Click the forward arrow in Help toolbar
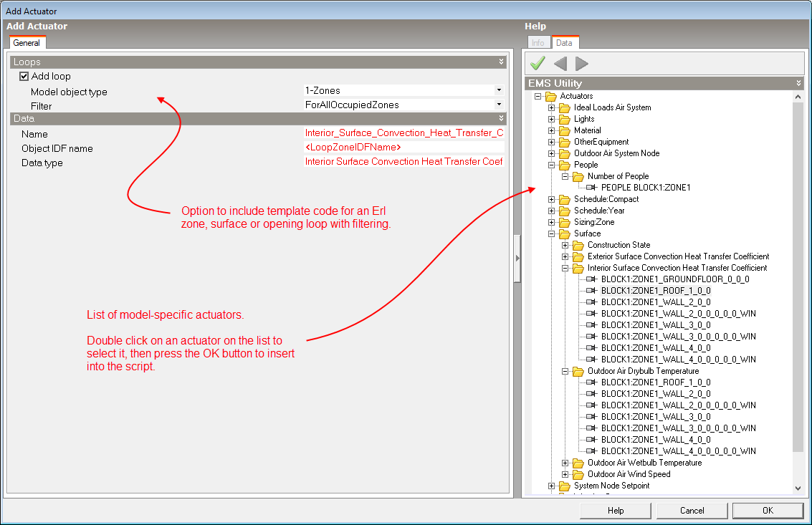 click(582, 64)
